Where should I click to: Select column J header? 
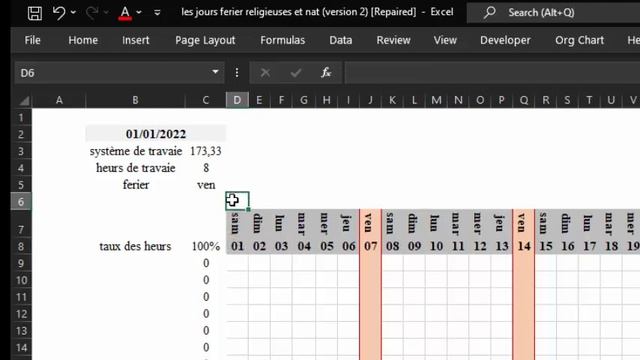[x=370, y=100]
